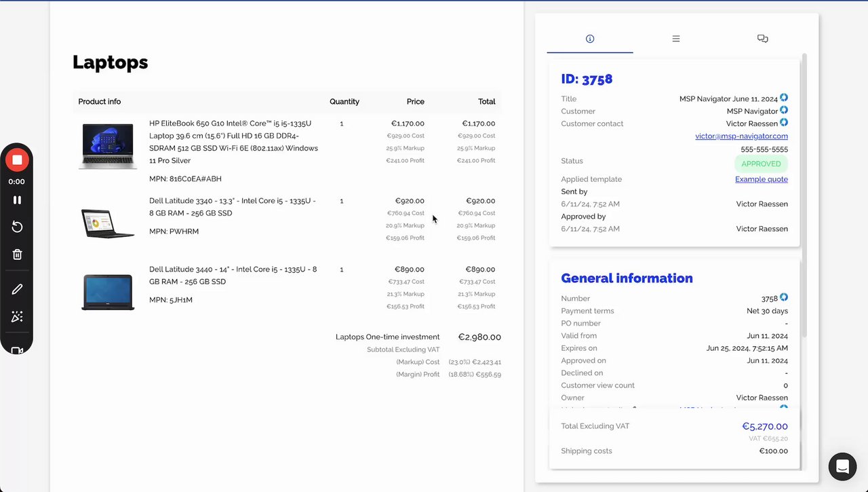
Task: Click the Quantity column header
Action: pos(344,102)
